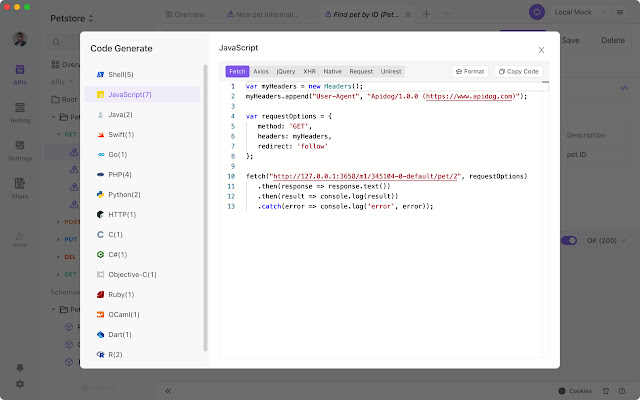
Task: Click the Invite sidebar icon
Action: 20,240
